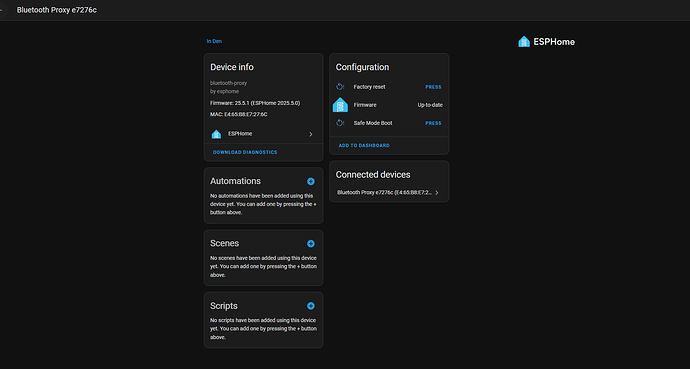The image size is (690, 369).
Task: Click the Bluetooth Proxy e7276c page title
Action: (57, 10)
